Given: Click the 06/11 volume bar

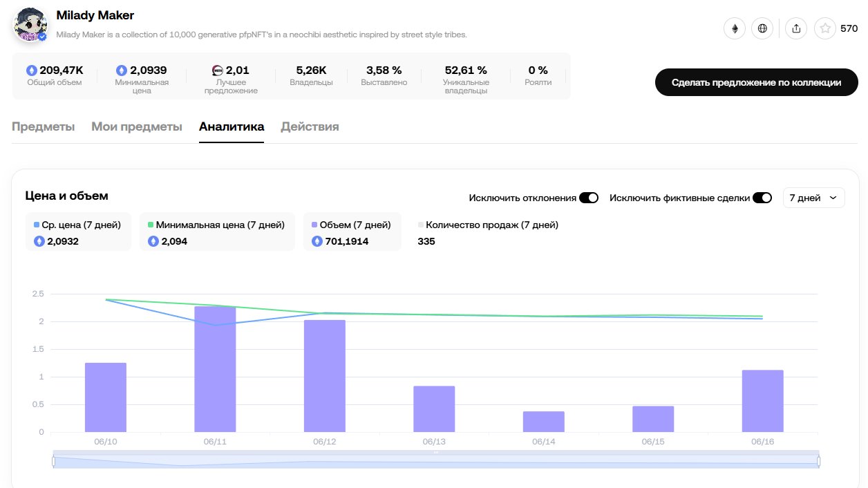Looking at the screenshot, I should 215,369.
